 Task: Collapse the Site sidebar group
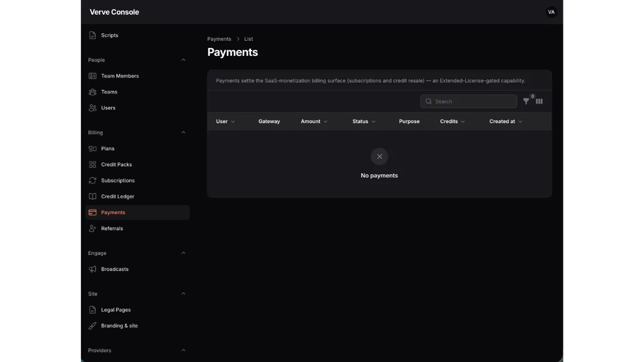(x=183, y=294)
